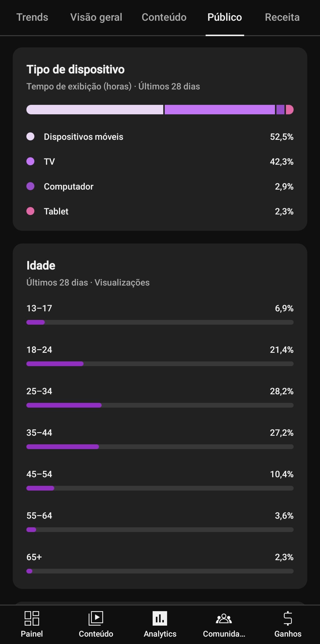320x644 pixels.
Task: Tap the 25–34 age progress bar
Action: coord(160,405)
